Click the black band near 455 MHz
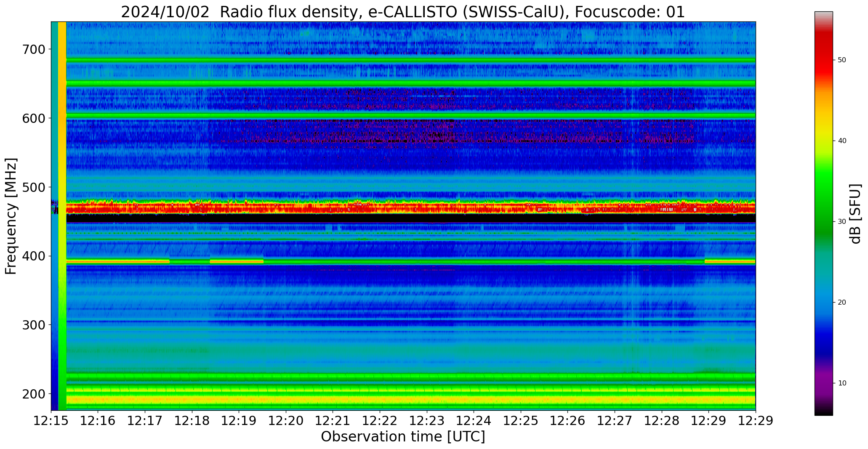Screen dimensions: 868x449 tap(410, 218)
